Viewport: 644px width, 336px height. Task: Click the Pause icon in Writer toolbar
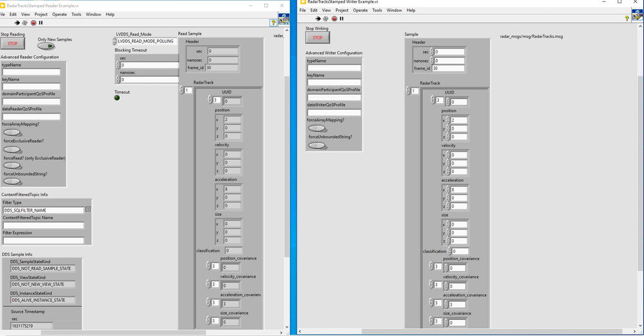tap(342, 19)
